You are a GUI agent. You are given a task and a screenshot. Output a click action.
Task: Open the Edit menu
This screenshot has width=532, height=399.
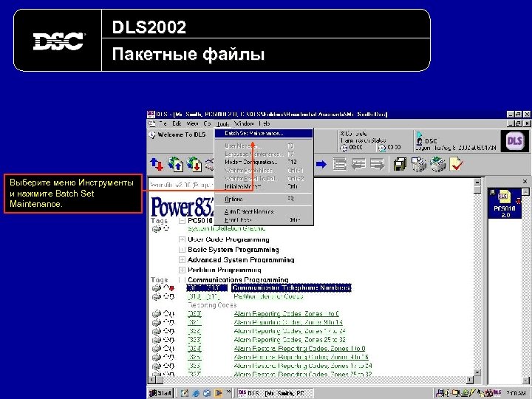point(177,124)
